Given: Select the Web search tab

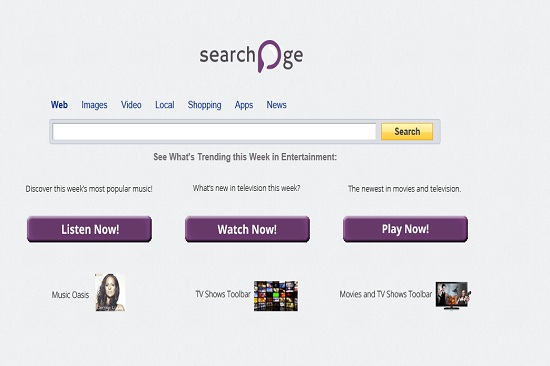Looking at the screenshot, I should 59,105.
